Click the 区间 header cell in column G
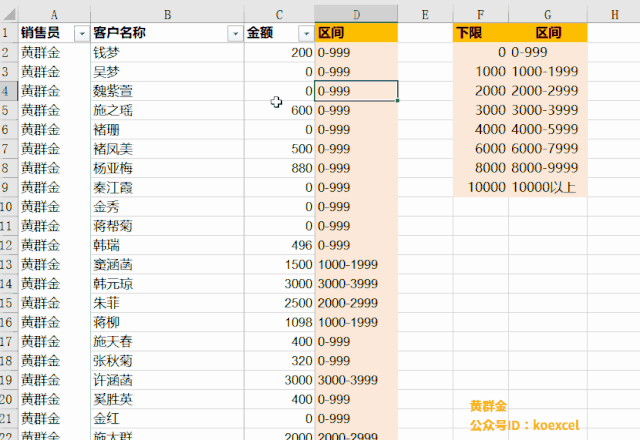This screenshot has height=440, width=640. coord(548,33)
